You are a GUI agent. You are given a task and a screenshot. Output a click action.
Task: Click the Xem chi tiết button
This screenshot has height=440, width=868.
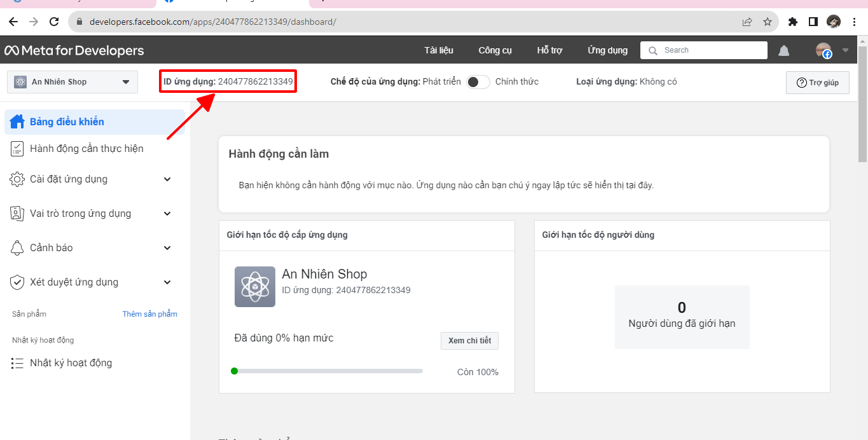(x=469, y=341)
